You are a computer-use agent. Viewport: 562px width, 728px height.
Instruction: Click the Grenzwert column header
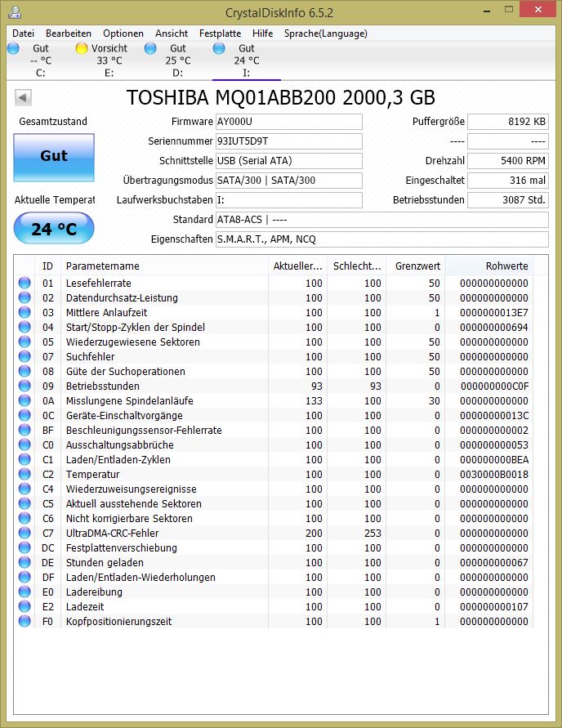point(417,266)
